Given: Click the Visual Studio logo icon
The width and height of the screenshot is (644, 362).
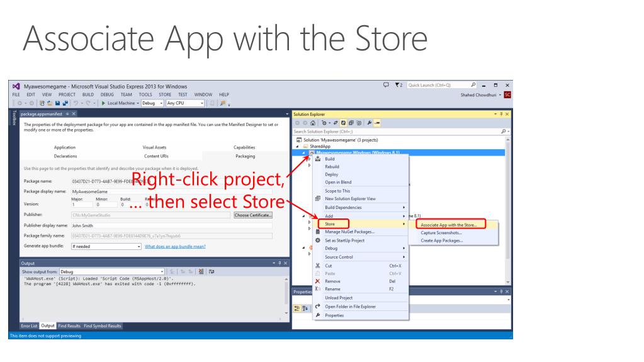Looking at the screenshot, I should 16,86.
